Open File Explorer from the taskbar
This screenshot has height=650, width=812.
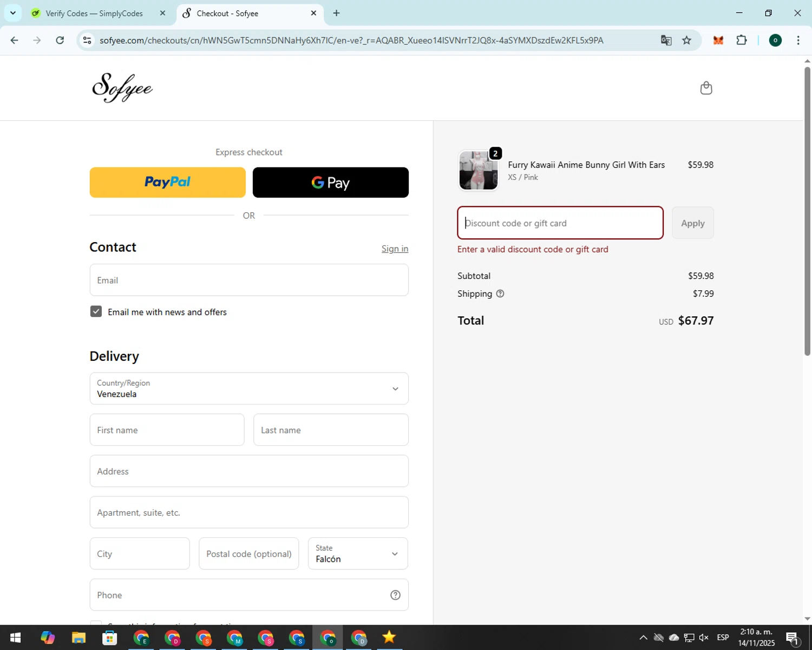click(x=78, y=638)
